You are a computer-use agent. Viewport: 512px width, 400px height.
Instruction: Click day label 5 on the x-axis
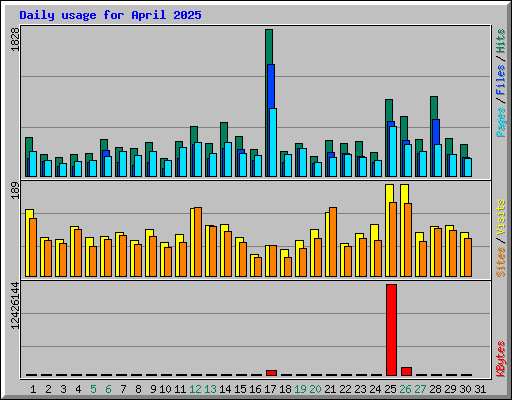(x=93, y=389)
